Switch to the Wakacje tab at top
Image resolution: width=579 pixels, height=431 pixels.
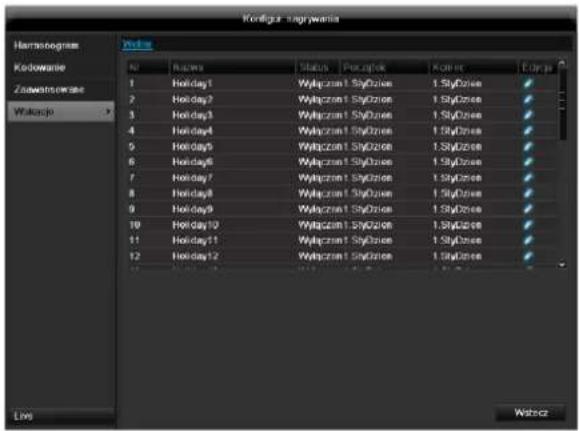coord(137,45)
